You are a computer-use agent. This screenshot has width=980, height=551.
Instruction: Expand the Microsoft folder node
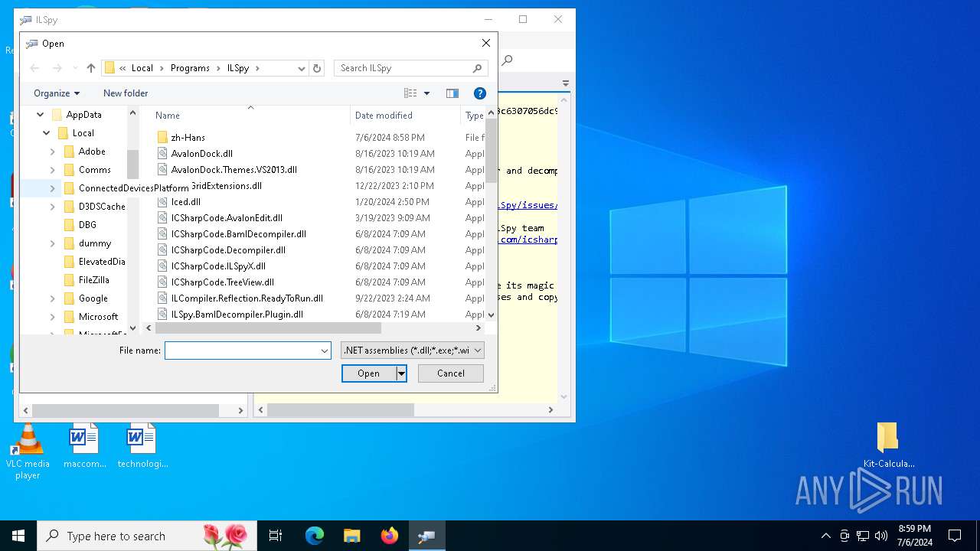53,317
